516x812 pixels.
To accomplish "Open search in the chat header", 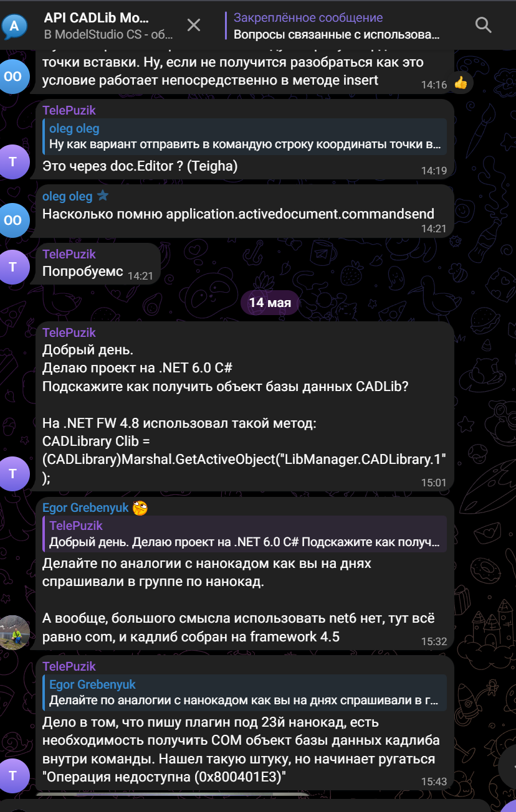I will (483, 25).
